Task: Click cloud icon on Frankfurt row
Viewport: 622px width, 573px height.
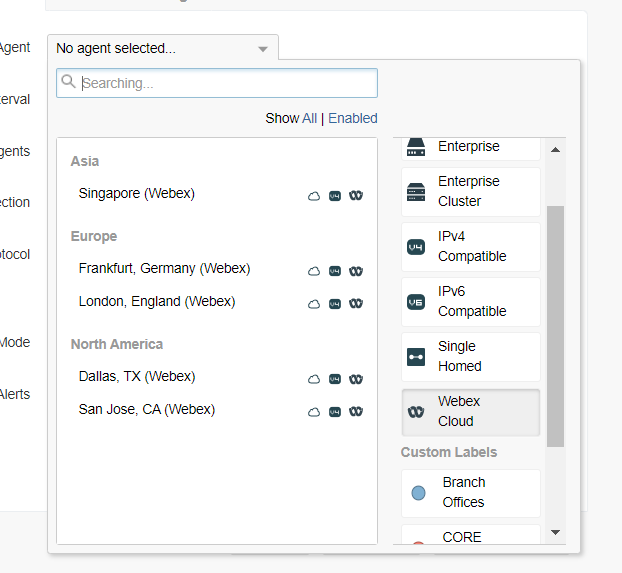Action: pos(314,271)
